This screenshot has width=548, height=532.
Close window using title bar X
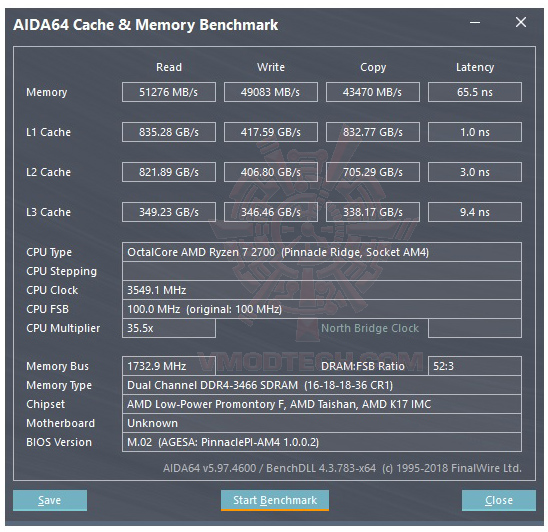(521, 22)
